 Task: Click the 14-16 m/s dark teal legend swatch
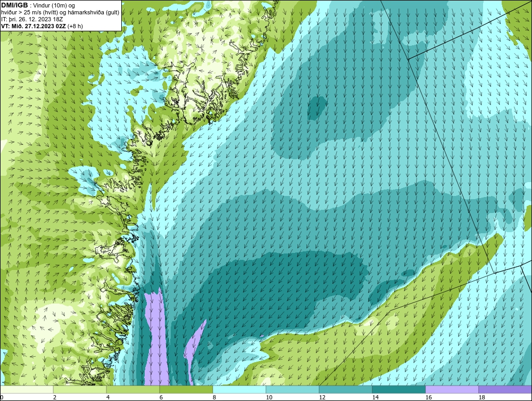coord(398,389)
